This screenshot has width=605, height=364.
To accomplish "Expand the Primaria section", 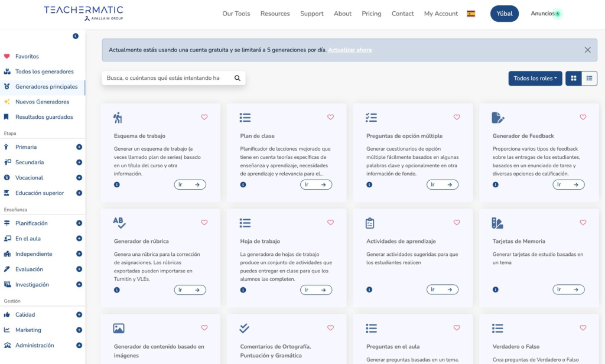I will coord(79,147).
